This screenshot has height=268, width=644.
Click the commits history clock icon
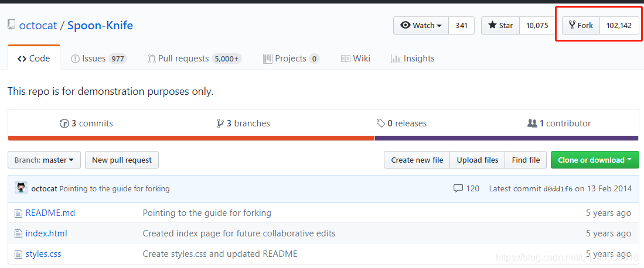point(64,123)
